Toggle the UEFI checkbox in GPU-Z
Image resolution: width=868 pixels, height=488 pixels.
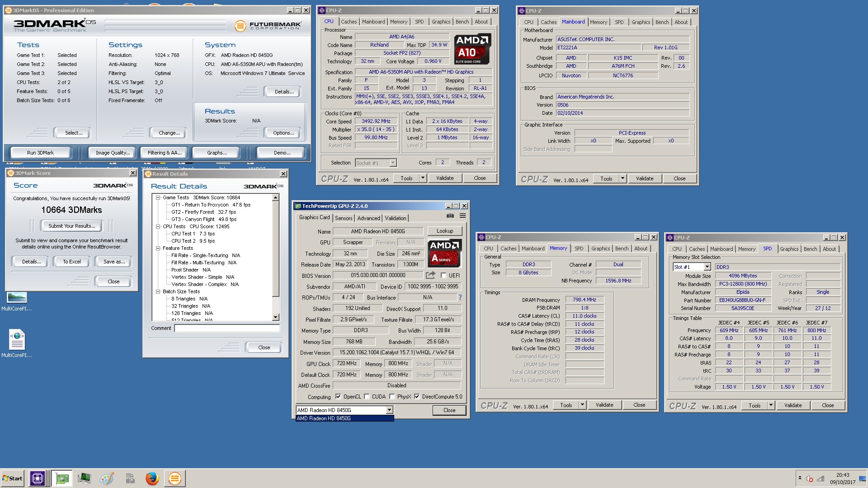(x=443, y=275)
